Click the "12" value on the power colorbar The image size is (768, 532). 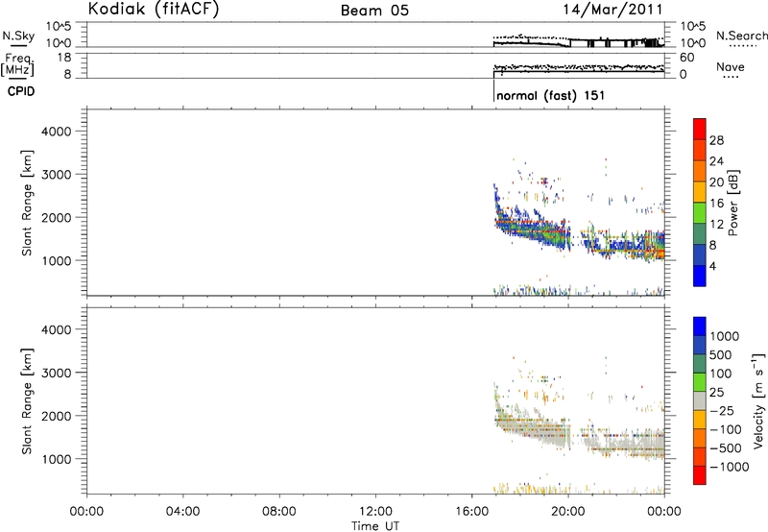[x=716, y=225]
